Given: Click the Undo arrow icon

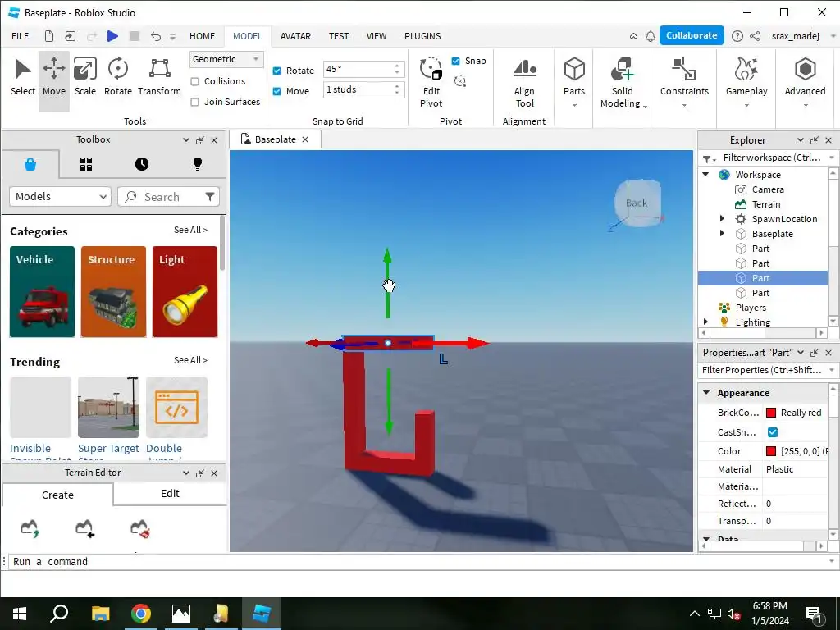Looking at the screenshot, I should pyautogui.click(x=156, y=36).
